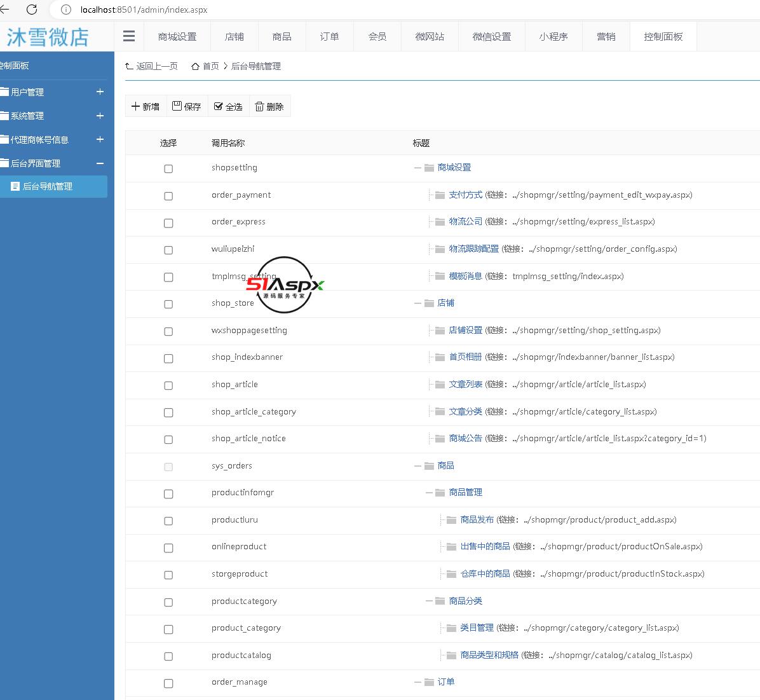Tick the order_manage row checkbox
Viewport: 760px width, 700px height.
[168, 683]
